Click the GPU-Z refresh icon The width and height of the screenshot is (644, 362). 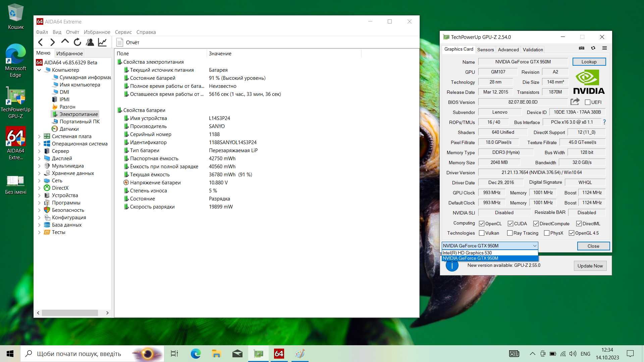point(593,48)
